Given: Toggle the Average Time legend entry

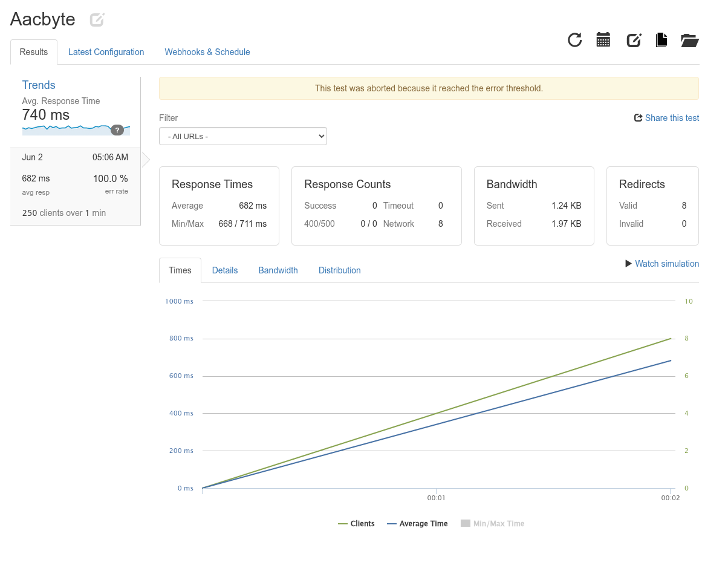Looking at the screenshot, I should pyautogui.click(x=417, y=524).
